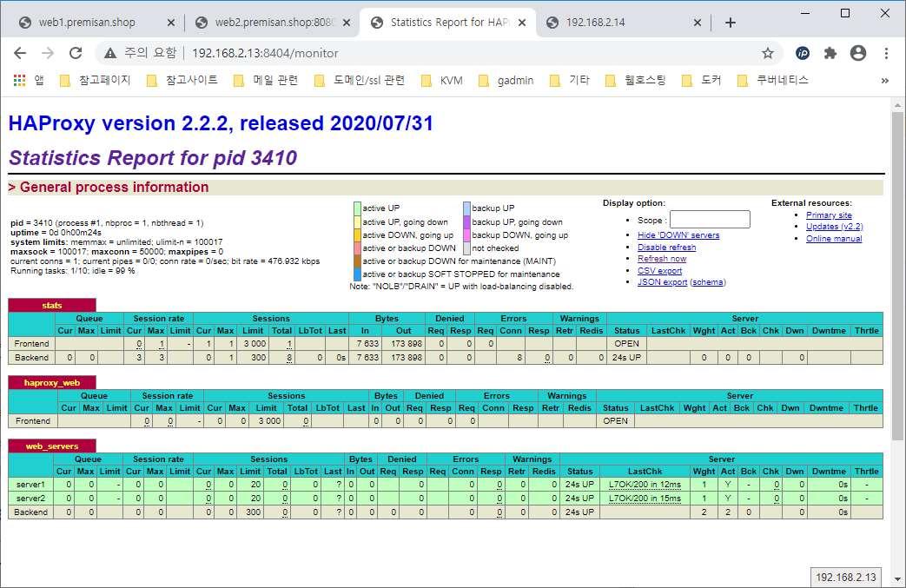Screen dimensions: 906x588
Task: Click the active UP green legend swatch
Action: click(x=357, y=208)
